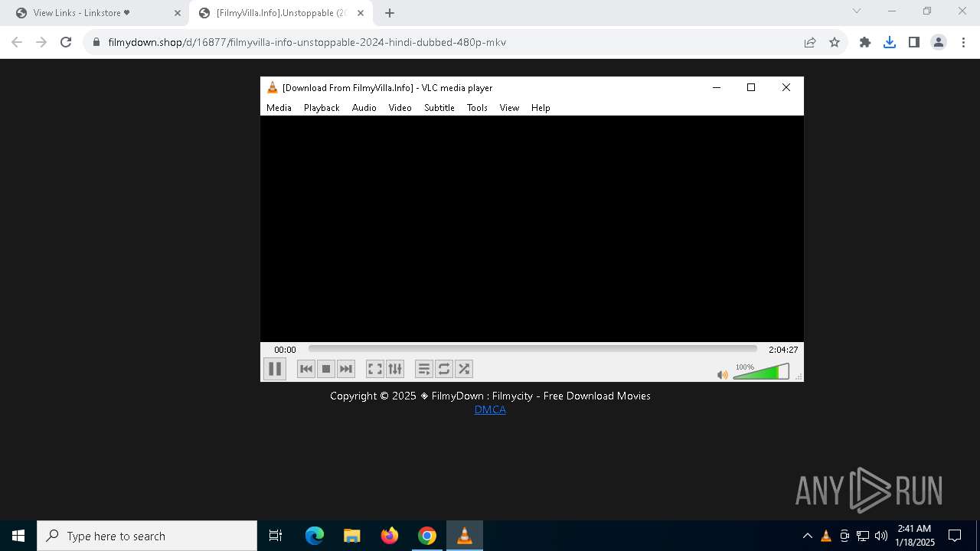The height and width of the screenshot is (551, 980).
Task: Switch to Chrome on taskbar
Action: click(x=427, y=536)
